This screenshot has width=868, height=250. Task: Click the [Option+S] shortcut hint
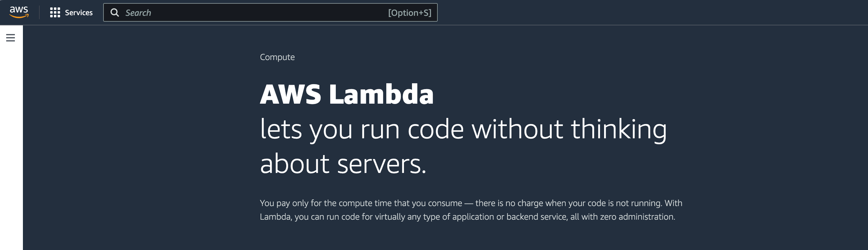(410, 13)
